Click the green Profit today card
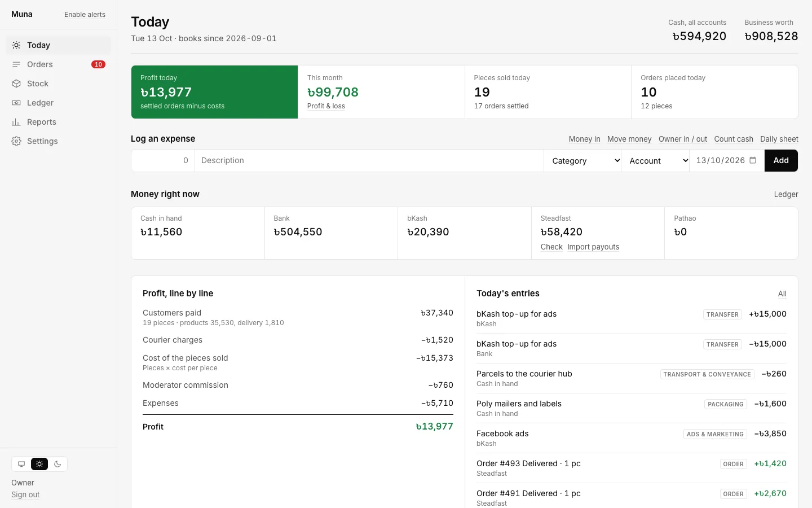 (215, 92)
